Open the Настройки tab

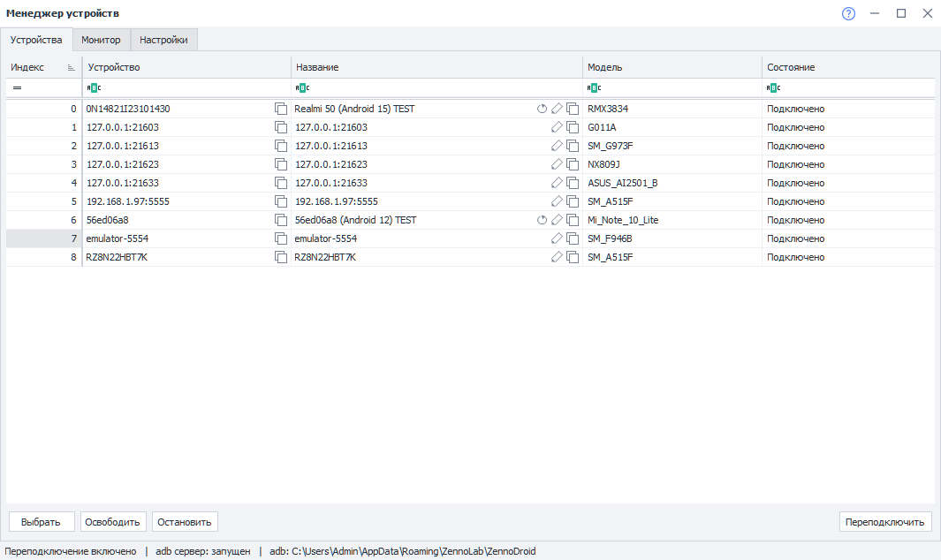point(163,40)
